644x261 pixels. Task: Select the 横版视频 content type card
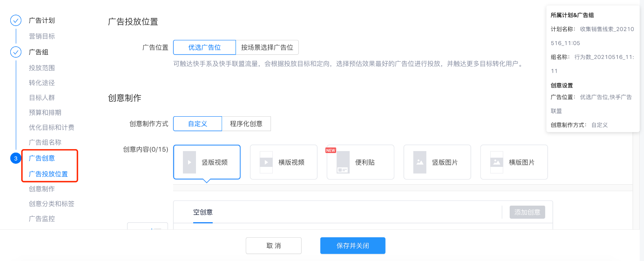284,162
